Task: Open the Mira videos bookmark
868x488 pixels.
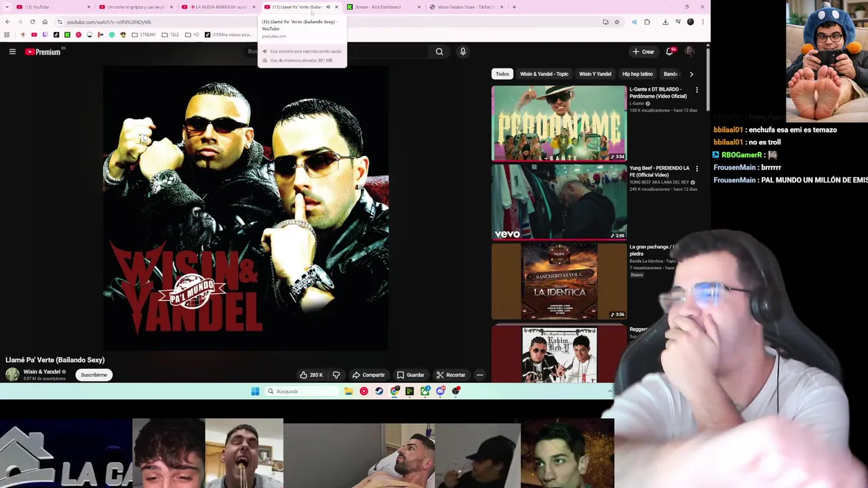Action: click(228, 35)
